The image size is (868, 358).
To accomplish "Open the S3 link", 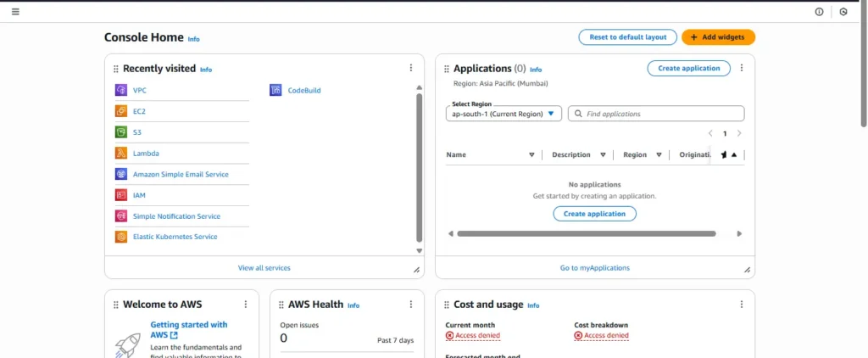I will point(136,132).
